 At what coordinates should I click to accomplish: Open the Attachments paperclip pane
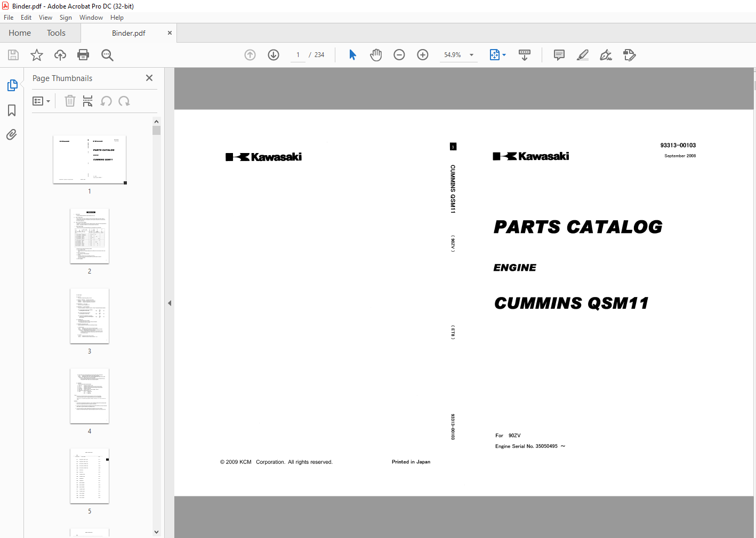pos(12,134)
